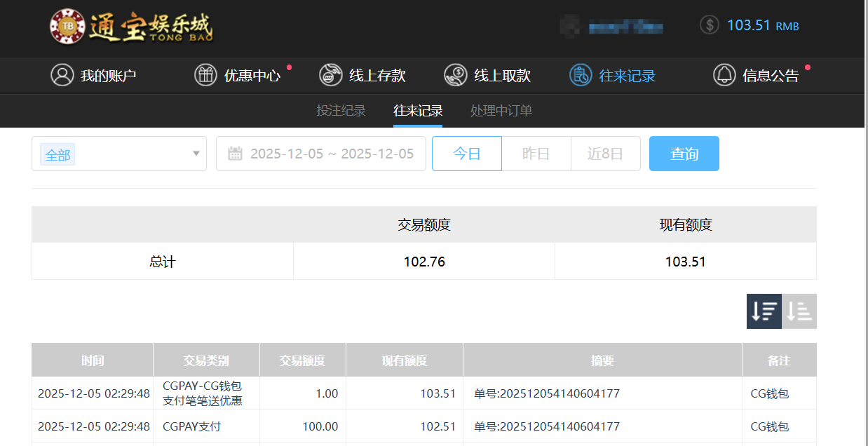
Task: Click the gift box promotions icon
Action: 205,75
